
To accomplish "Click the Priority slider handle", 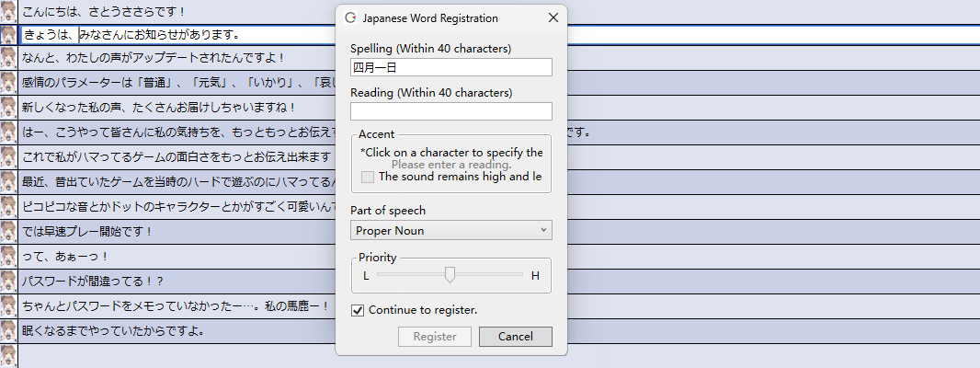I will (450, 274).
